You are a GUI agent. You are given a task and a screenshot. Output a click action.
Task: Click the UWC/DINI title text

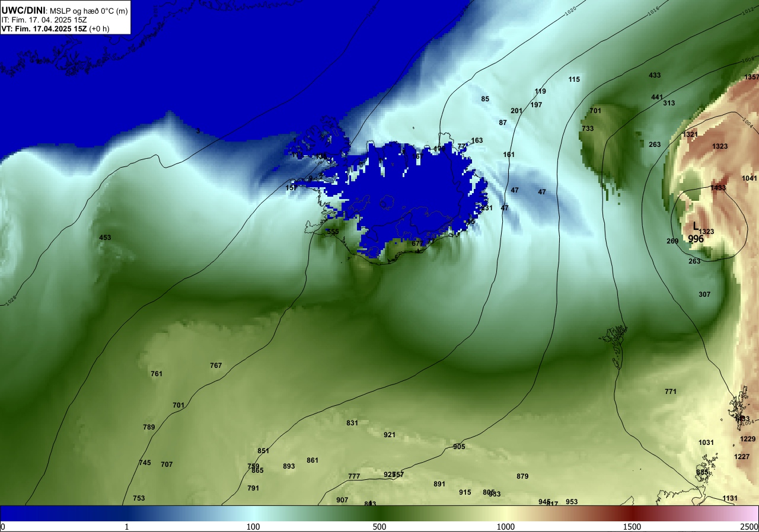tap(23, 10)
